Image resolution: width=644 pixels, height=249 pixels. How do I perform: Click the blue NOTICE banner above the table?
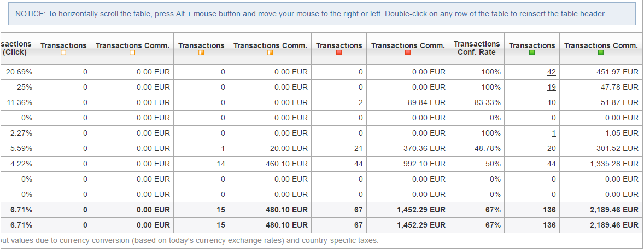click(x=322, y=14)
